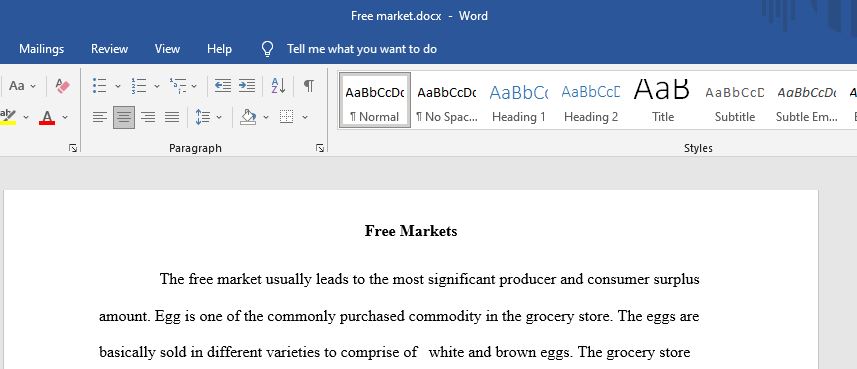Click Clear All Formatting eraser icon
Screen dimensions: 857x369
(x=62, y=86)
